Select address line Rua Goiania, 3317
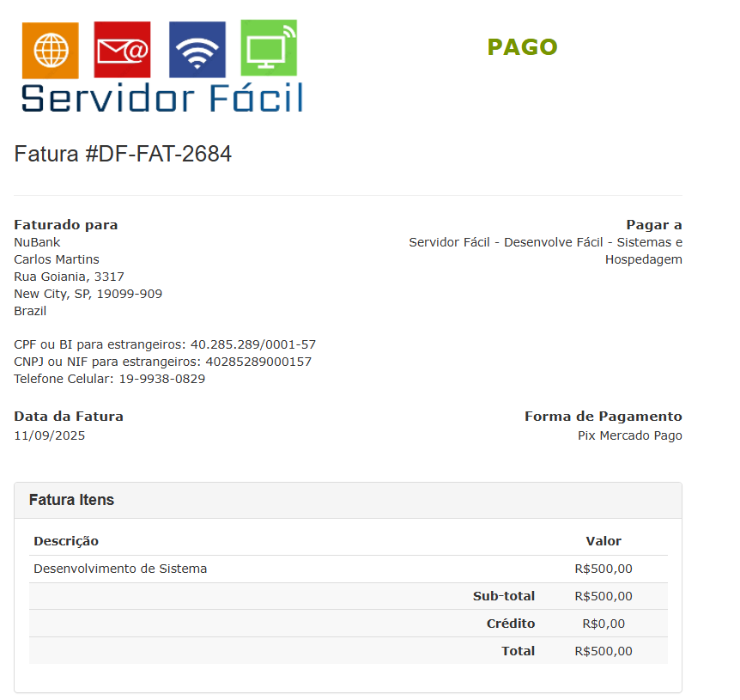 tap(69, 277)
